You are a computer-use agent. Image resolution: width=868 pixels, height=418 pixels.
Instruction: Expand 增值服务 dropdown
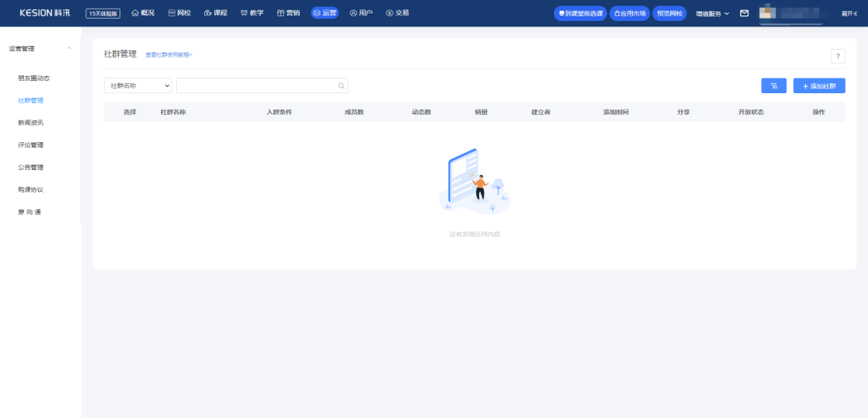[x=713, y=13]
